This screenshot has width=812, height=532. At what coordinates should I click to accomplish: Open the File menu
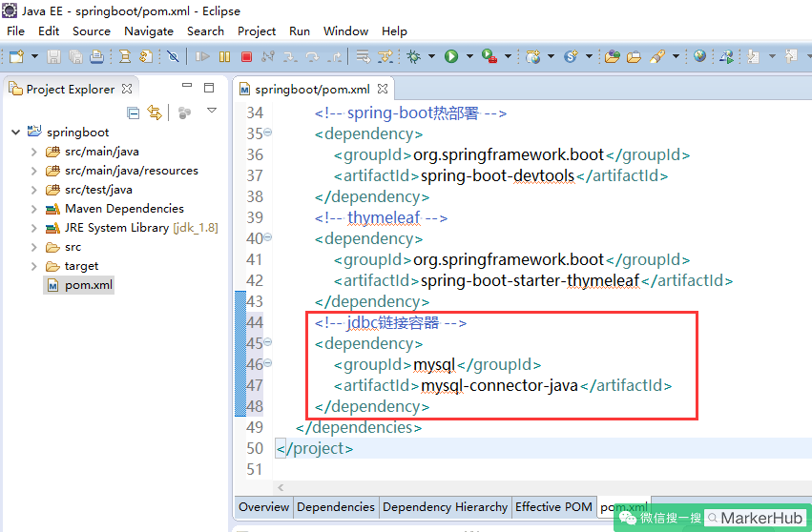click(x=15, y=31)
